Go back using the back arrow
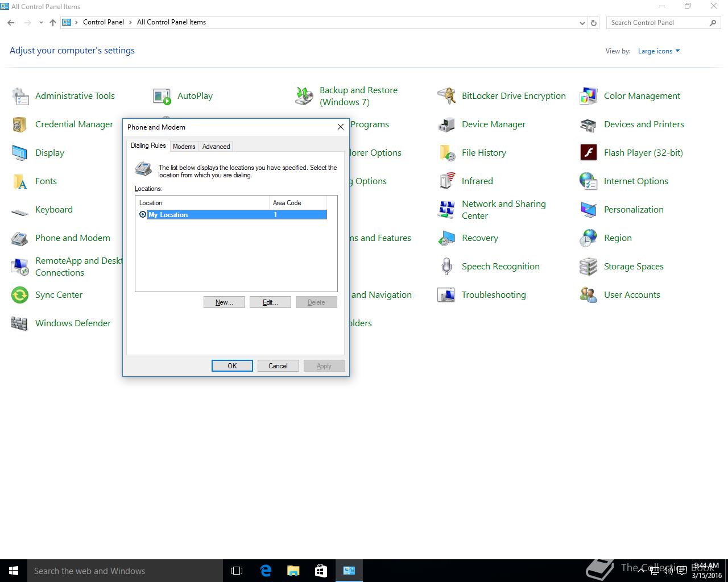 click(x=11, y=23)
